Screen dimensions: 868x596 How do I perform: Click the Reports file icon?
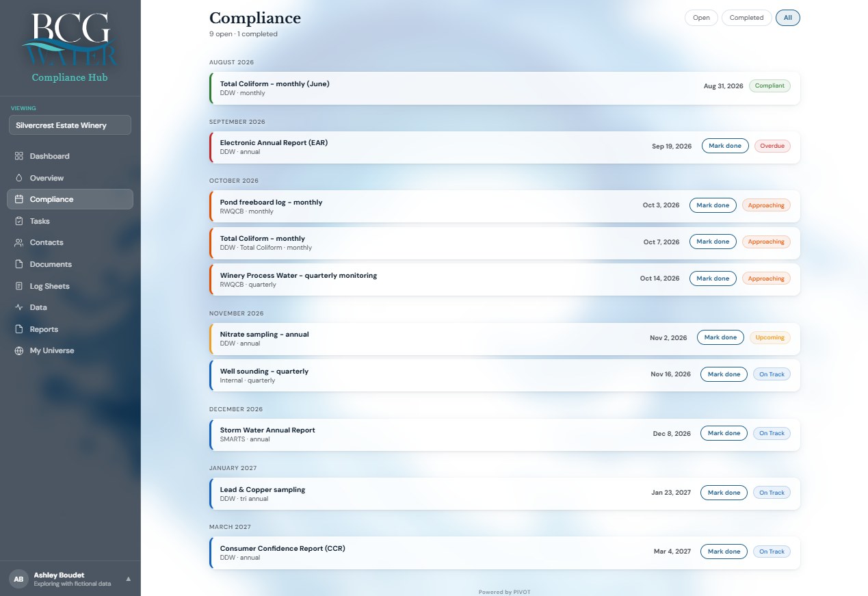[x=19, y=329]
